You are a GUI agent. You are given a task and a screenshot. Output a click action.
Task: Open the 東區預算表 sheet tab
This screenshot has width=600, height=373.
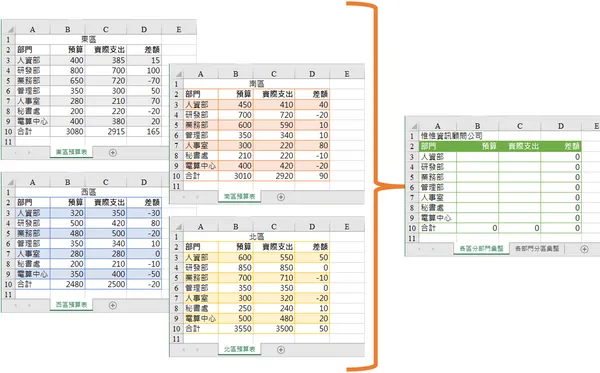coord(71,152)
